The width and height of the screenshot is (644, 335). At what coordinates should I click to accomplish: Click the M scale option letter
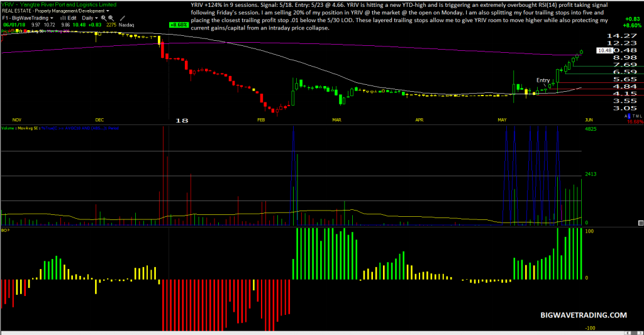pyautogui.click(x=636, y=116)
